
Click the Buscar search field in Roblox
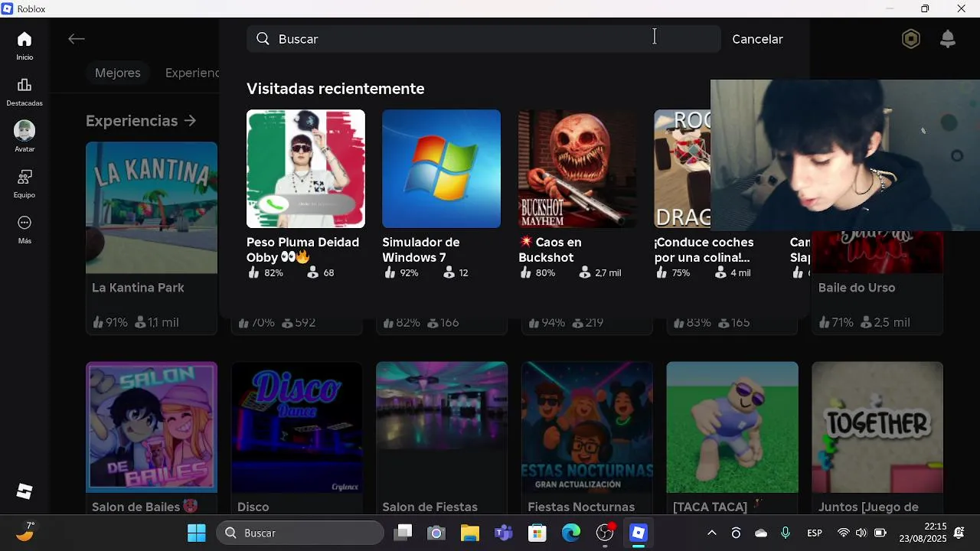click(x=484, y=39)
